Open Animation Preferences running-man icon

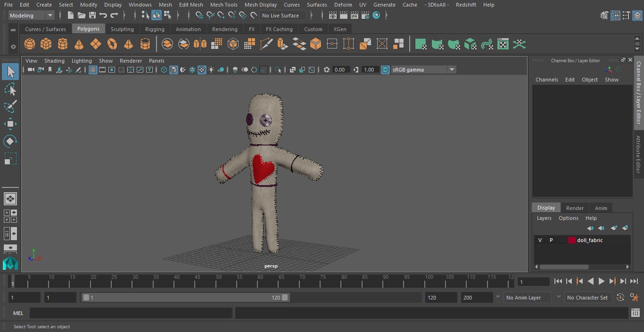[x=635, y=298]
